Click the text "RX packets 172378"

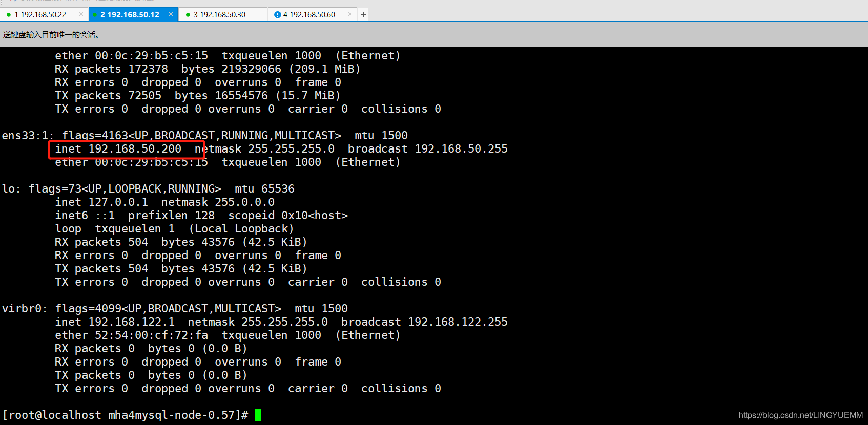[112, 69]
